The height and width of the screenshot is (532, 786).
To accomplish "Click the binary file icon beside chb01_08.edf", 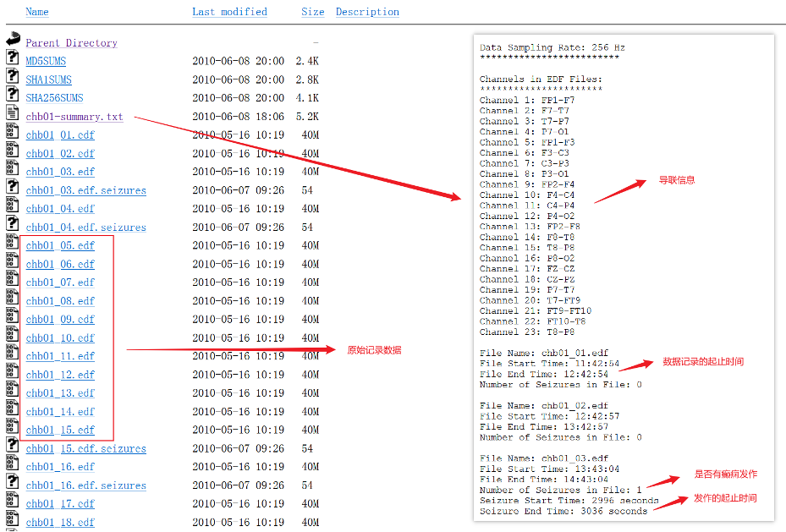I will [x=13, y=297].
